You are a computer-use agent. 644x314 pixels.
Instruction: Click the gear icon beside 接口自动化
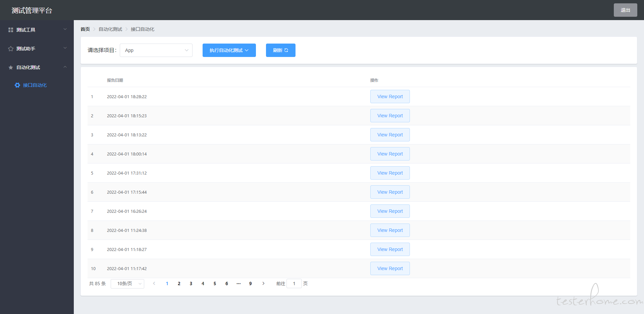click(x=17, y=85)
